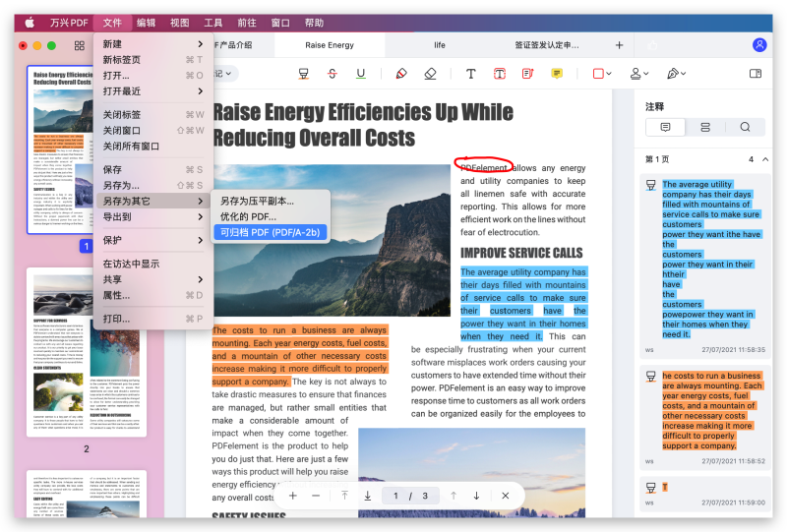This screenshot has height=532, width=787.
Task: Open the 窗口 menu
Action: [x=280, y=23]
